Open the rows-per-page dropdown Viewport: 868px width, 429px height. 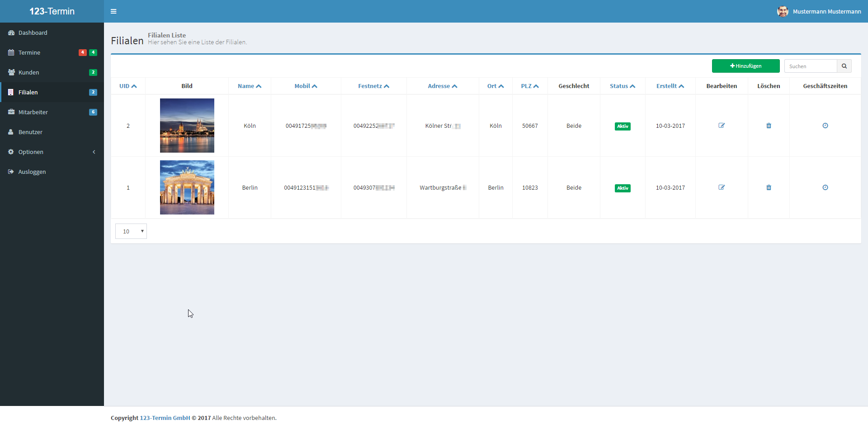(131, 231)
